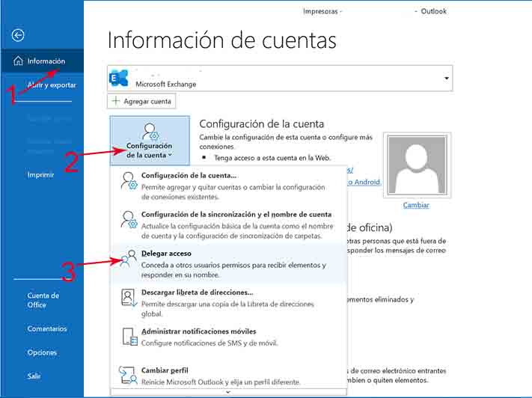Choose Configuración de la sincronización y el nombre
The width and height of the screenshot is (532, 398).
coord(228,224)
